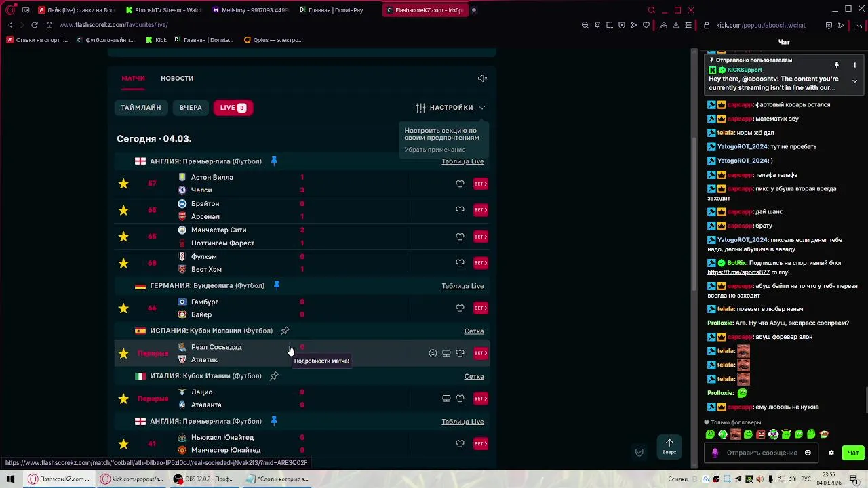Select the LIVE filter tab

click(233, 108)
